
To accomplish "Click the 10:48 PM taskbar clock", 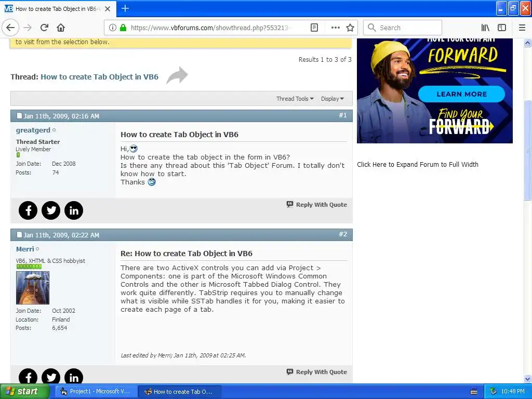I will pos(513,392).
